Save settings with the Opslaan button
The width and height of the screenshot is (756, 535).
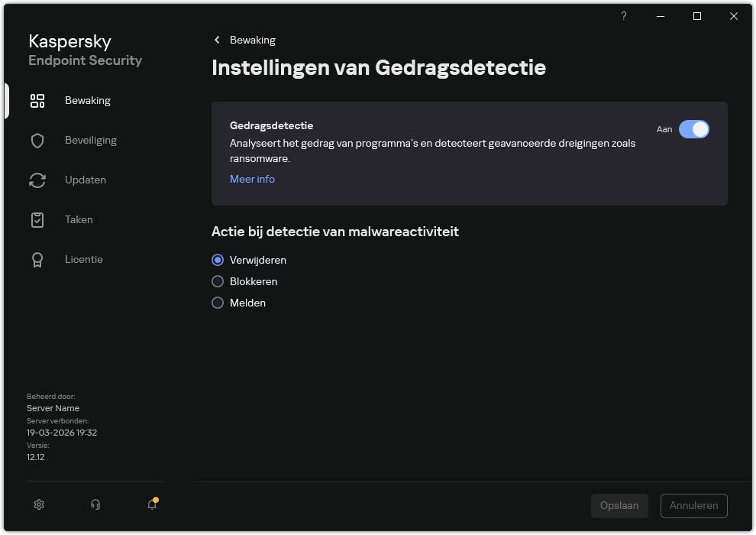(619, 505)
